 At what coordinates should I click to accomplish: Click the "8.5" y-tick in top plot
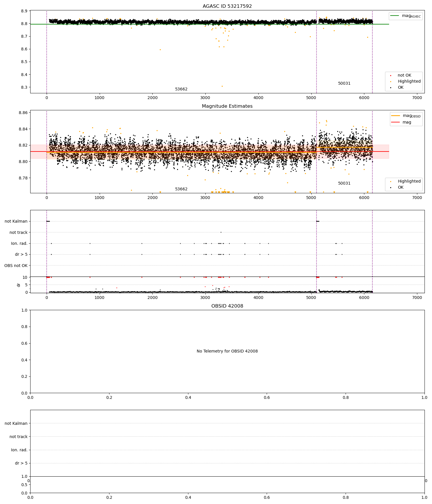pyautogui.click(x=24, y=62)
